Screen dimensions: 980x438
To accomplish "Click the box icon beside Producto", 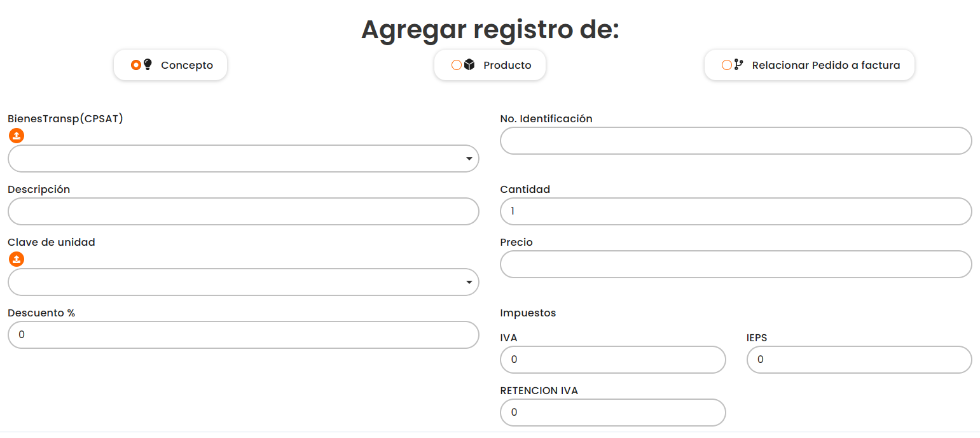I will click(x=469, y=65).
